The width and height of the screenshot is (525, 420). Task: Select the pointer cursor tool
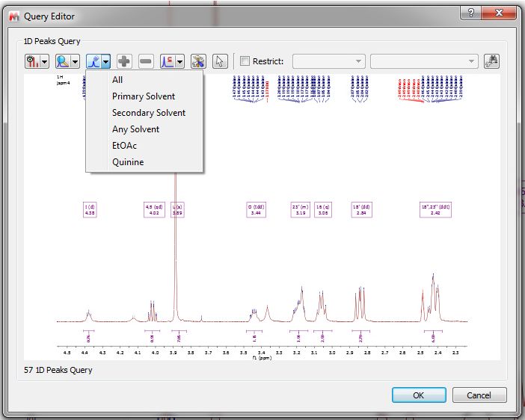point(220,61)
